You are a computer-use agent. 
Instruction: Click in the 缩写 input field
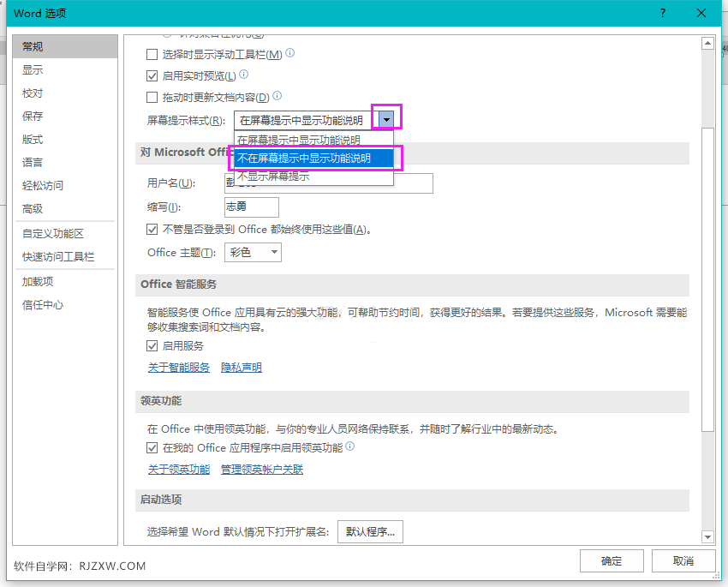coord(250,207)
